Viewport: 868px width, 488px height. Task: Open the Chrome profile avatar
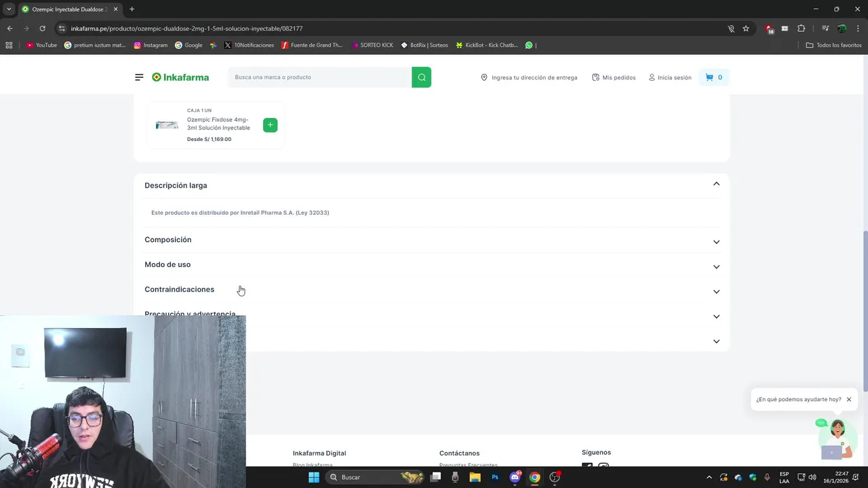click(842, 28)
